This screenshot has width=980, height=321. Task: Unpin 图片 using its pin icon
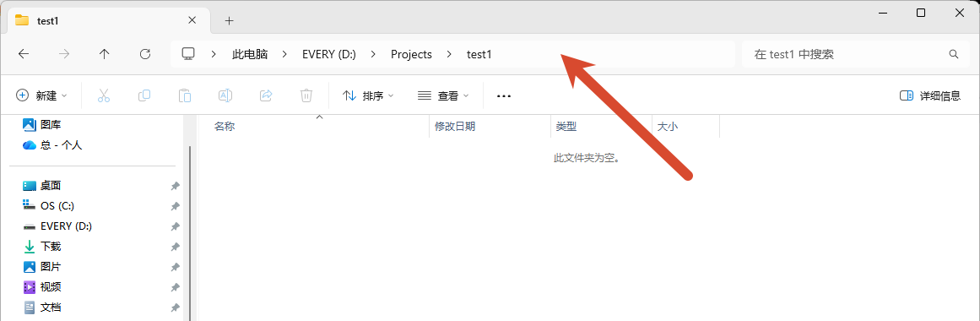pos(175,267)
